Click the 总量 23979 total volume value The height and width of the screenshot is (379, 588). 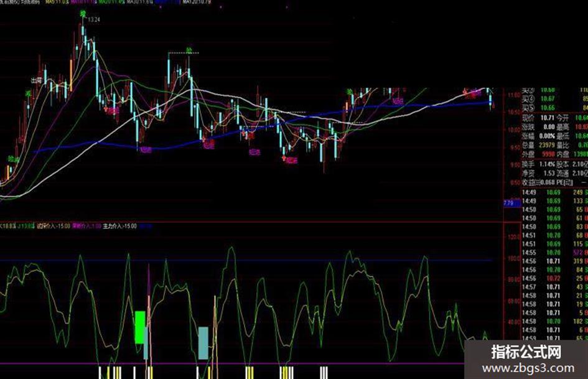tap(547, 145)
